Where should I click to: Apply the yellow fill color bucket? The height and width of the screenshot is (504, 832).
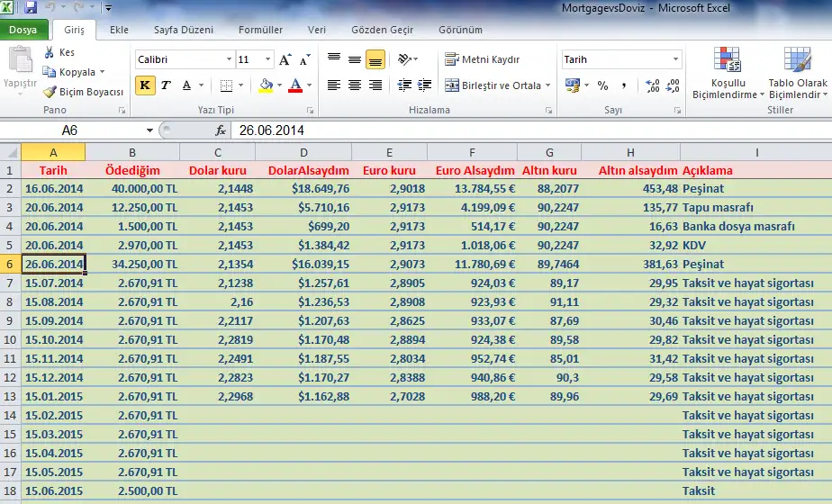266,85
